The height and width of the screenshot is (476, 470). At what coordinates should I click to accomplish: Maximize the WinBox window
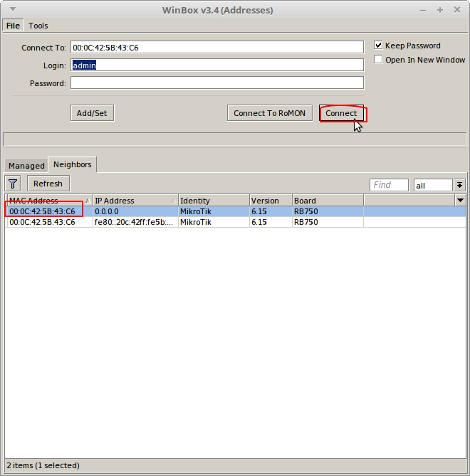[440, 10]
